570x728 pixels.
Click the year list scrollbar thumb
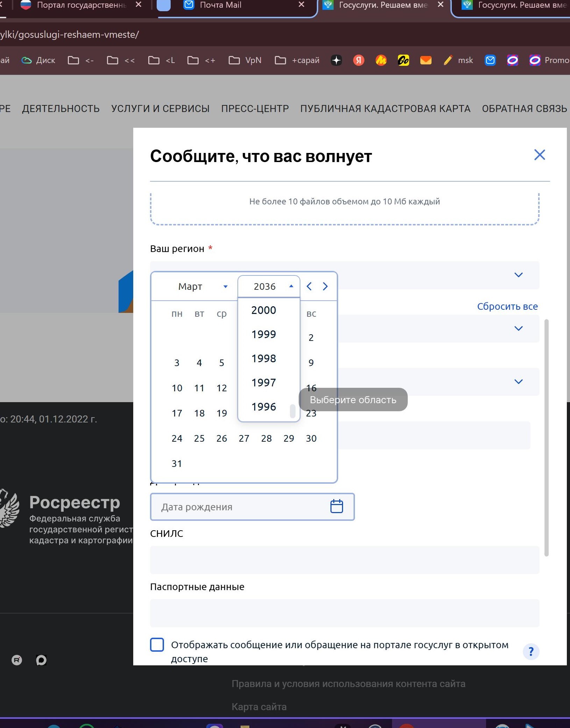pos(293,411)
